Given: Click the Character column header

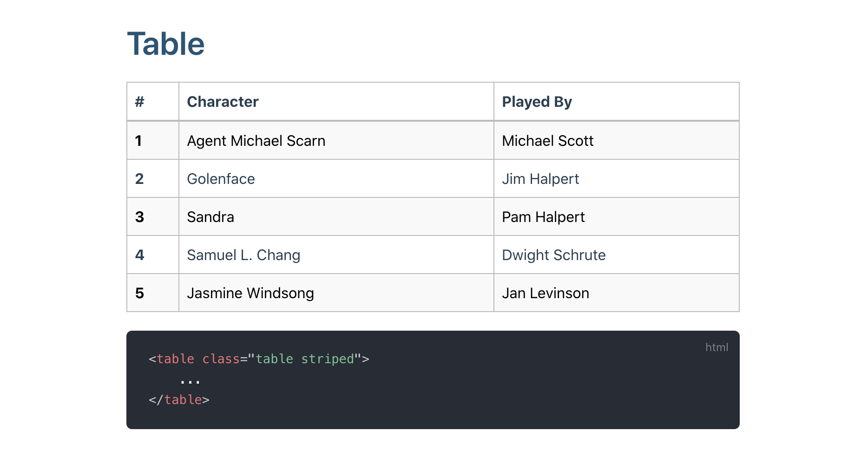Looking at the screenshot, I should pyautogui.click(x=223, y=101).
